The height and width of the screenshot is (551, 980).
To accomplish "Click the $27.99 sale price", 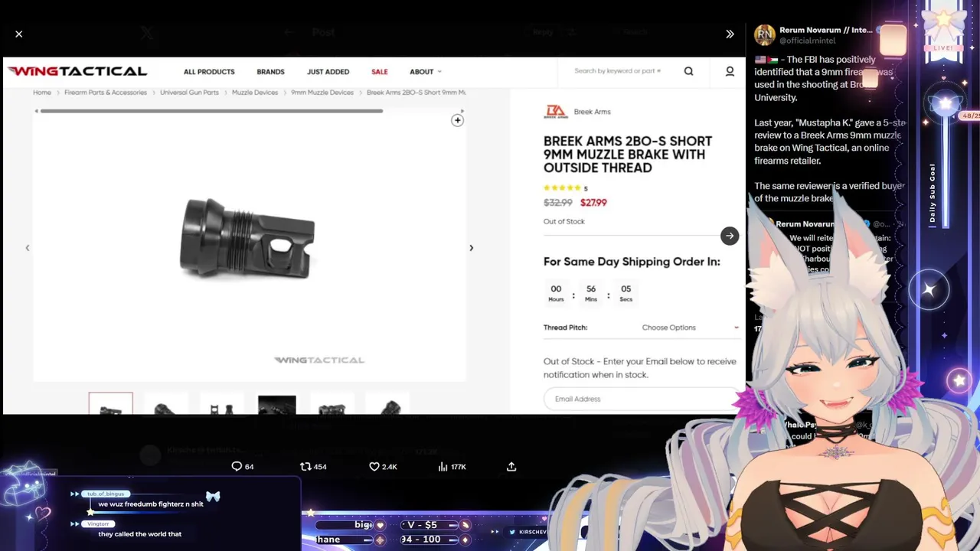I will (593, 203).
